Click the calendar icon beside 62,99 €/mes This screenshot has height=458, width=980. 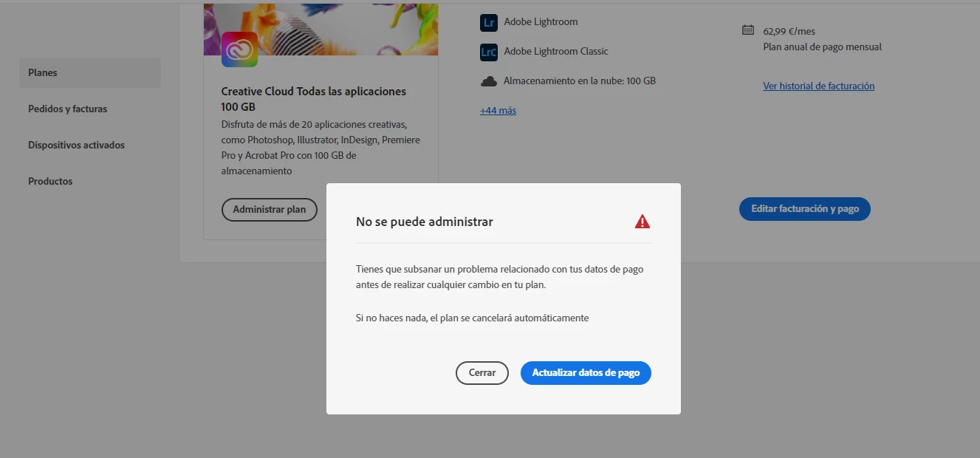pos(748,30)
